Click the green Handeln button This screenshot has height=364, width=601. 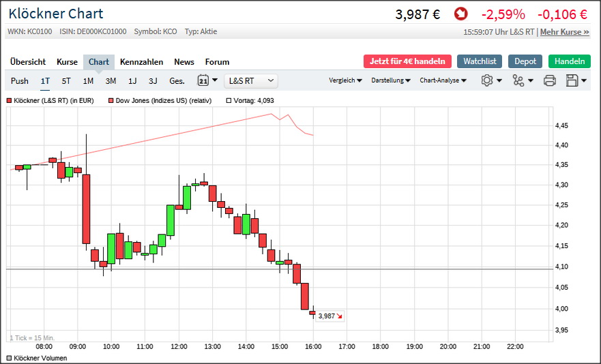click(x=570, y=61)
